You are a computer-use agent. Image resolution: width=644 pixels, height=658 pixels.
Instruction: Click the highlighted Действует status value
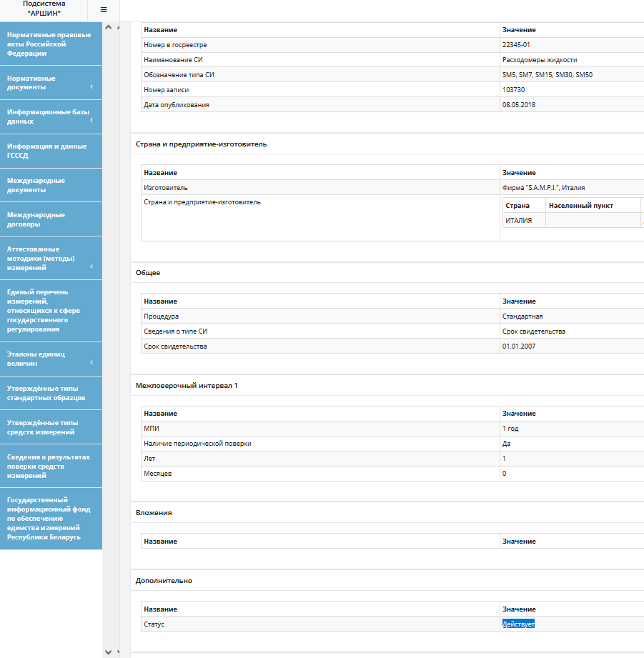pyautogui.click(x=518, y=624)
